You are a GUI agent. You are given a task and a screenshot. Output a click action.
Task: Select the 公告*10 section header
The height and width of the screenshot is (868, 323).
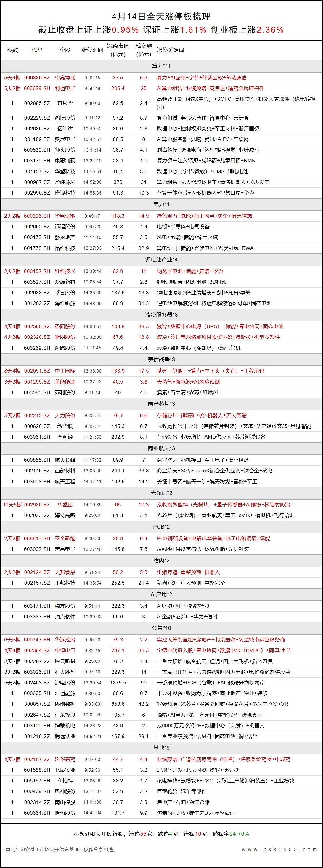click(x=161, y=628)
